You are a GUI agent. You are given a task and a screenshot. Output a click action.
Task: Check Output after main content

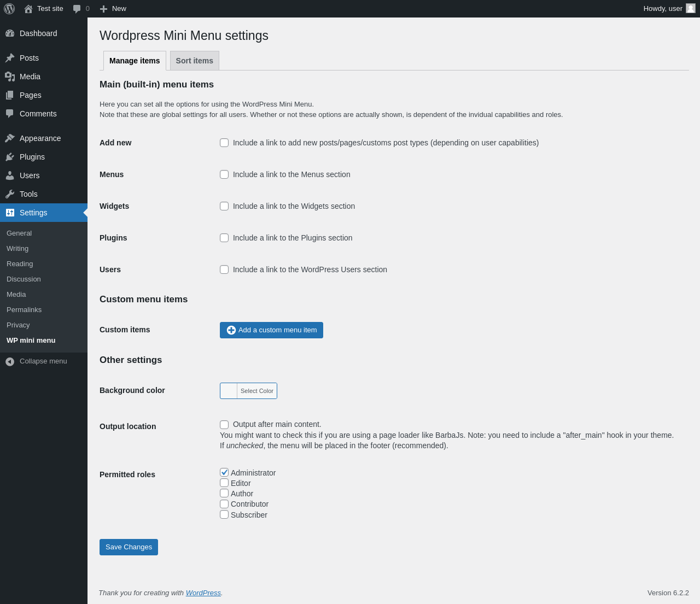[224, 425]
